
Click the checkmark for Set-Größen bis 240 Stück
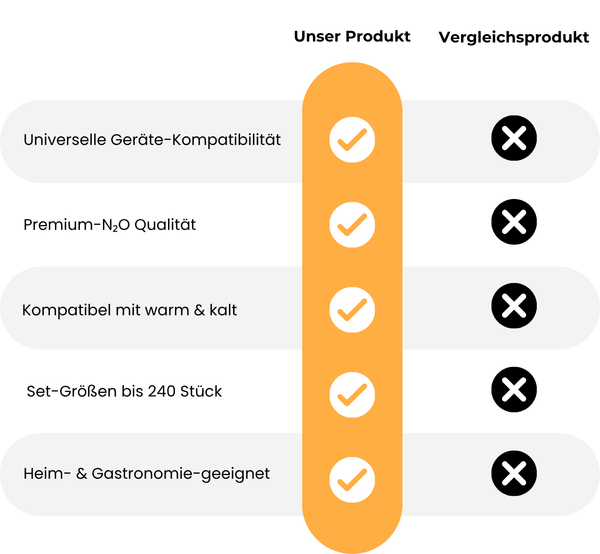pyautogui.click(x=352, y=392)
